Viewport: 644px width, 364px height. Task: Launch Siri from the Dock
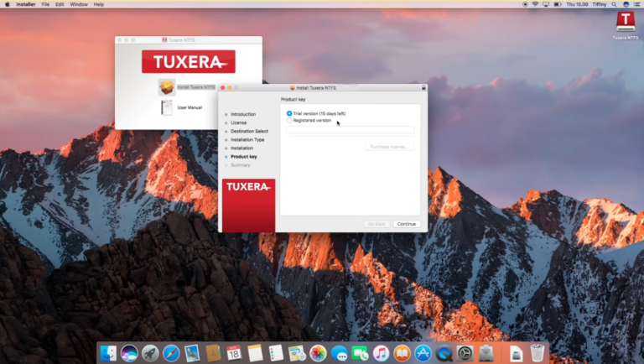[129, 353]
